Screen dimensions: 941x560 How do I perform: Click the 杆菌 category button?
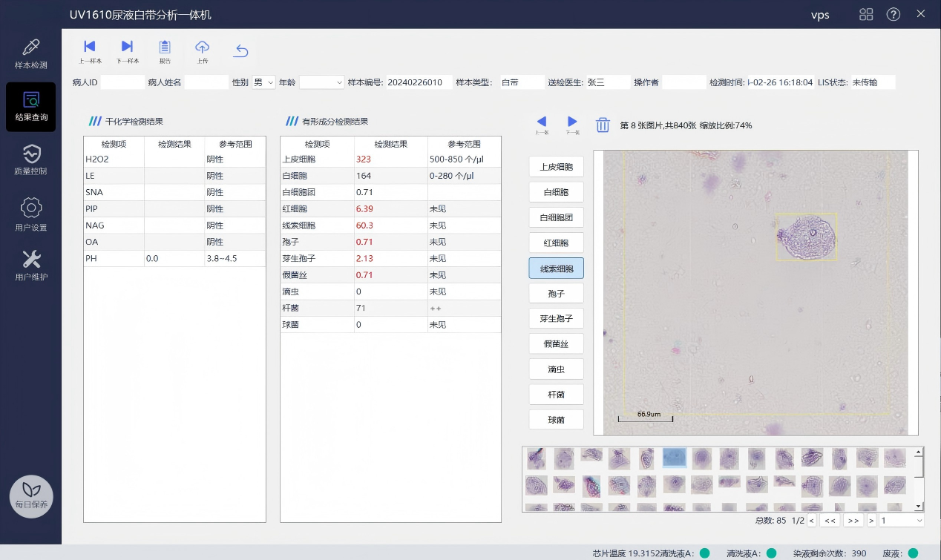pyautogui.click(x=556, y=395)
